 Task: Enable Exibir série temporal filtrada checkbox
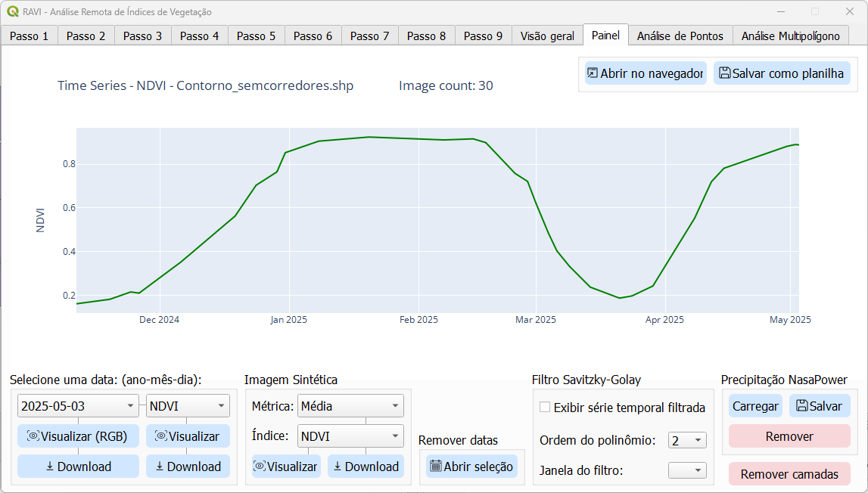point(545,408)
